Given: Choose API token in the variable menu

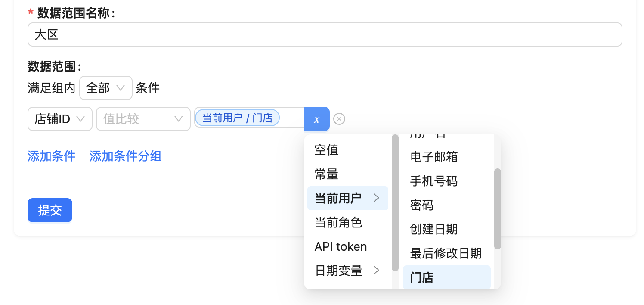Looking at the screenshot, I should (340, 246).
